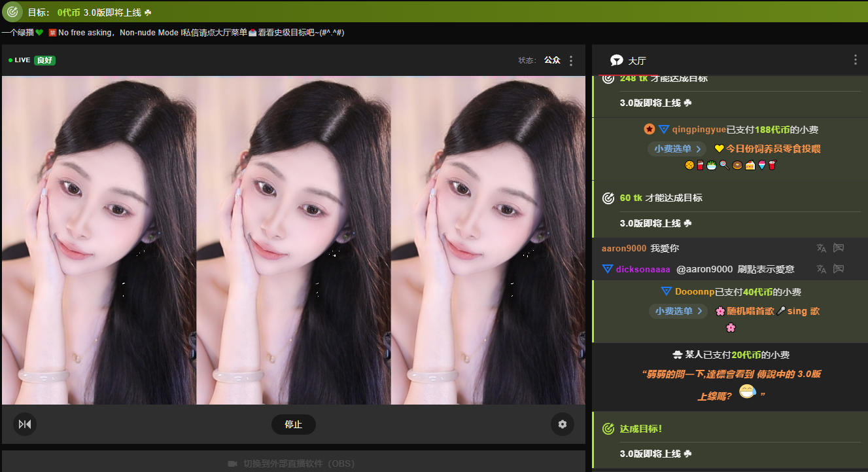
Task: Click username aaron9000 in chat
Action: 623,249
